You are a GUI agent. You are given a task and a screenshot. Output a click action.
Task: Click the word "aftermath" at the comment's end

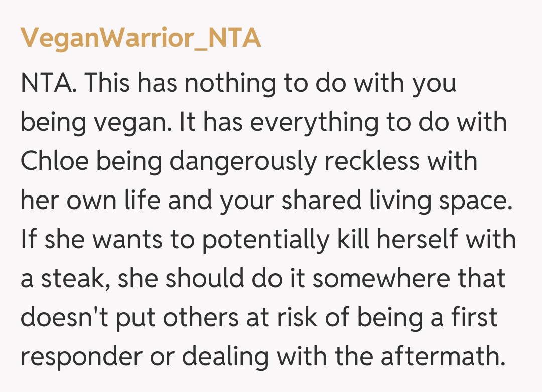coord(442,356)
